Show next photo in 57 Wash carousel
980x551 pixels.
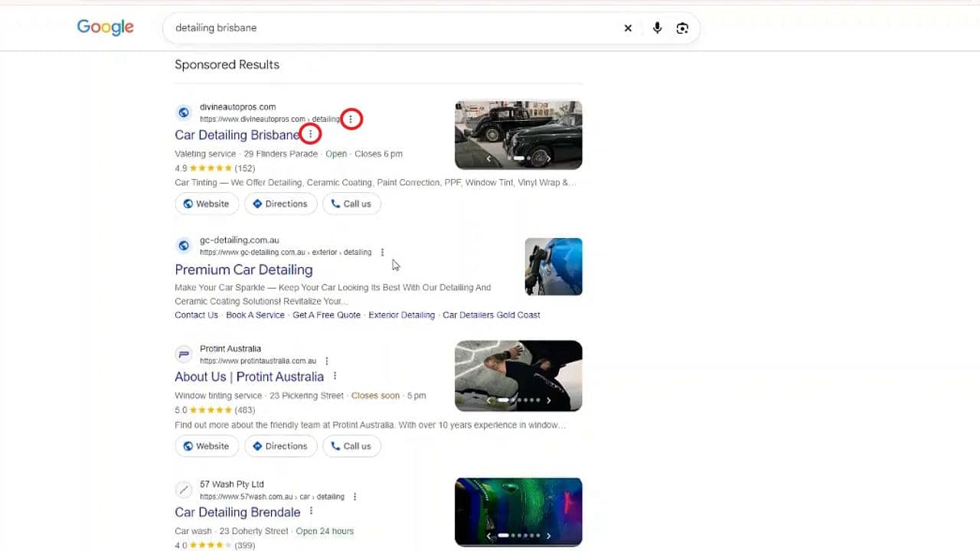tap(548, 536)
